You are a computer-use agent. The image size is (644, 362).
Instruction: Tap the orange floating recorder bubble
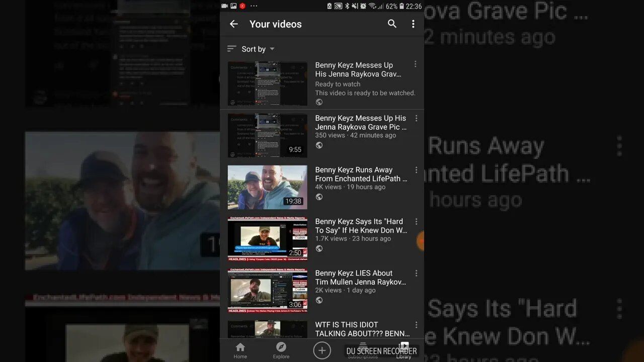(421, 241)
